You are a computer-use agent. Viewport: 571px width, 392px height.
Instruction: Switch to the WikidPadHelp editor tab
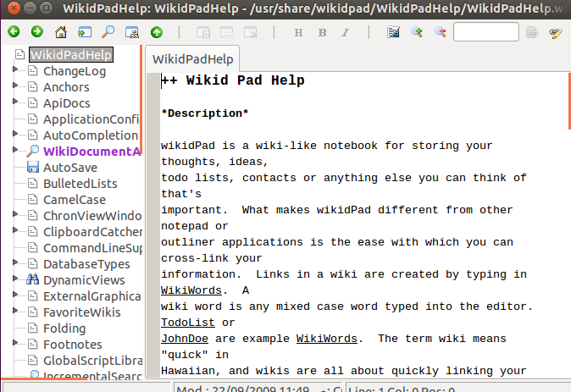192,59
